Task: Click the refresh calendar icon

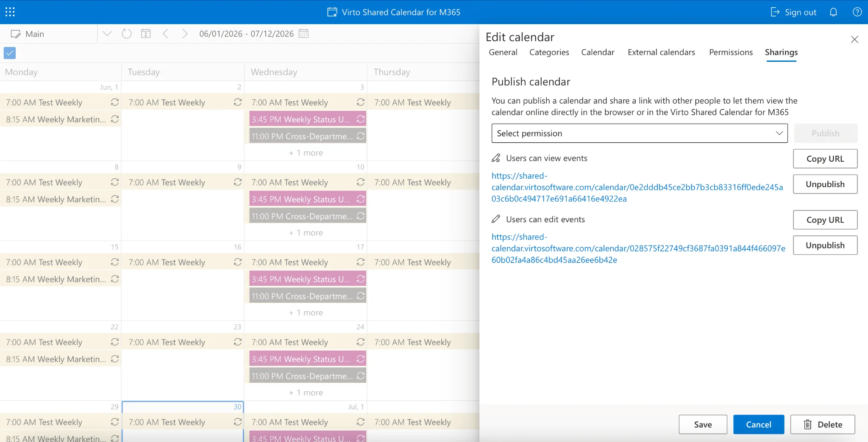Action: [126, 33]
